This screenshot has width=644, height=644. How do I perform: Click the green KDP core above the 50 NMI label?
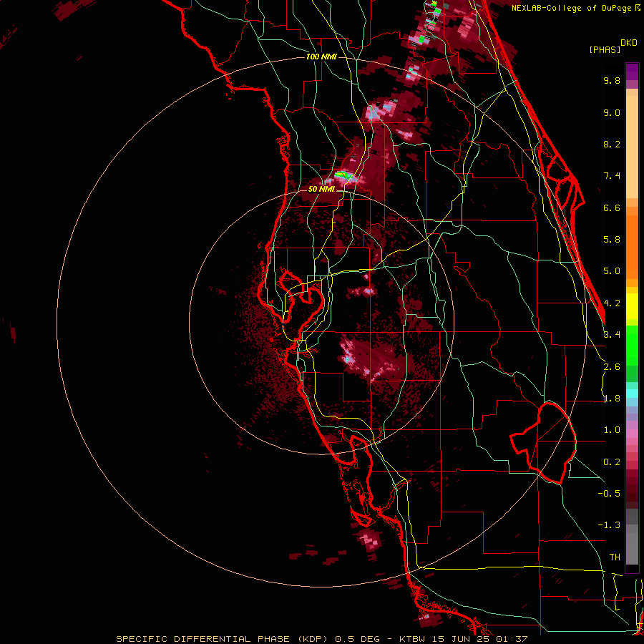tap(343, 176)
